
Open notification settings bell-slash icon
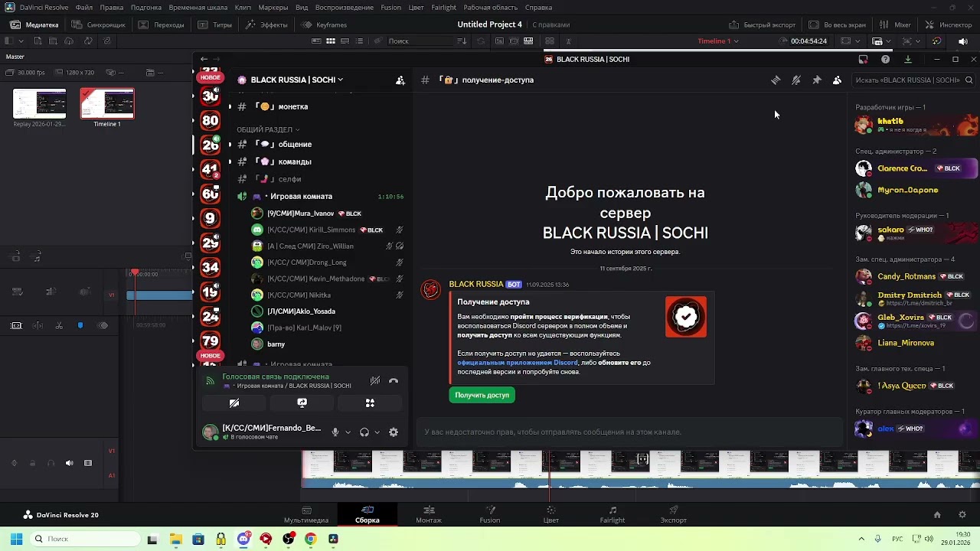click(796, 80)
